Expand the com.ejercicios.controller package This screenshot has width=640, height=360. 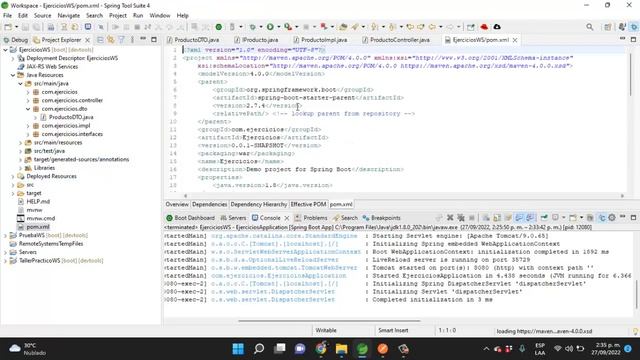click(x=28, y=100)
